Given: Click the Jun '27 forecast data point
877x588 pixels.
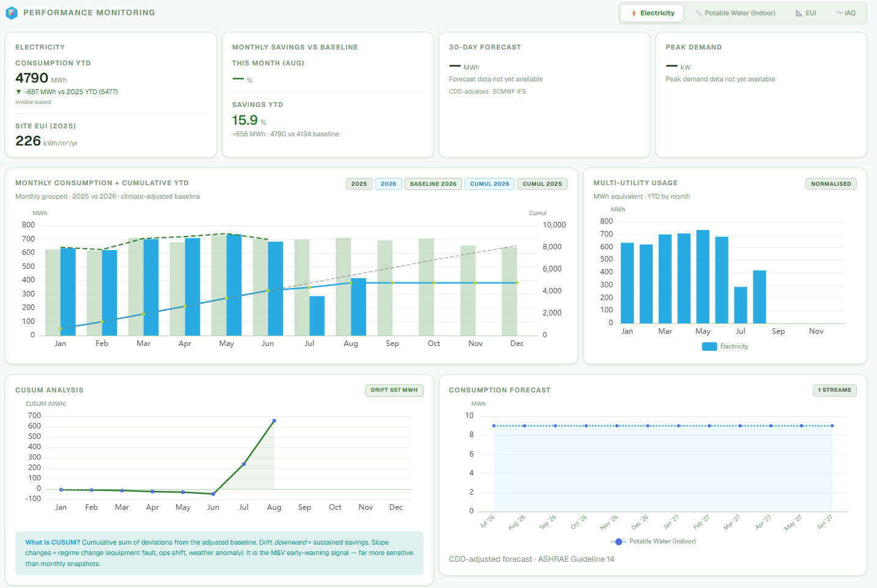Looking at the screenshot, I should pyautogui.click(x=832, y=426).
